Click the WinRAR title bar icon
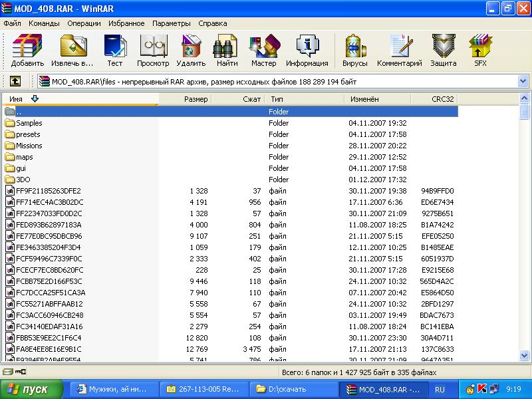Screen dimensions: 532x399 click(x=6, y=8)
